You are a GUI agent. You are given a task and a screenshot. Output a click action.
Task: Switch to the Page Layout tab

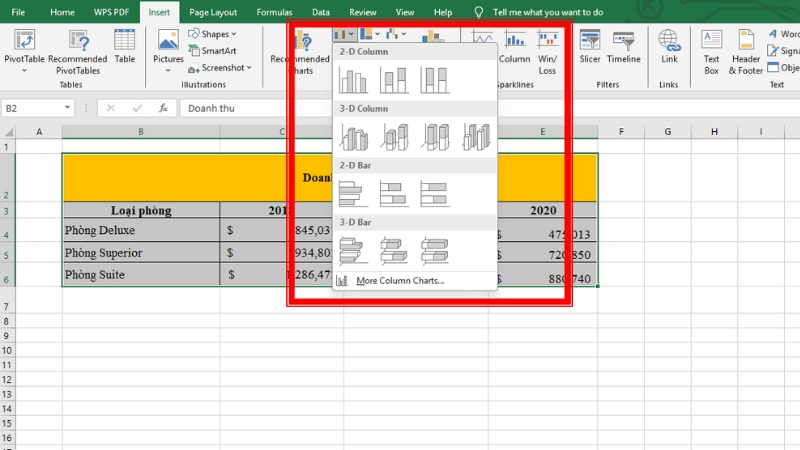point(213,12)
